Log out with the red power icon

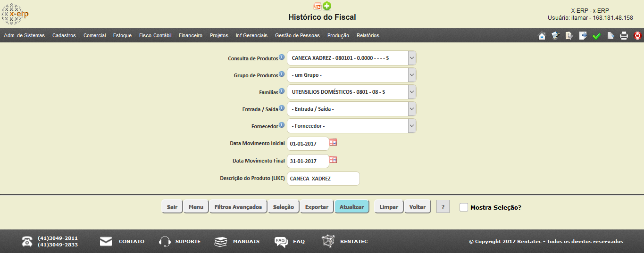[x=637, y=36]
